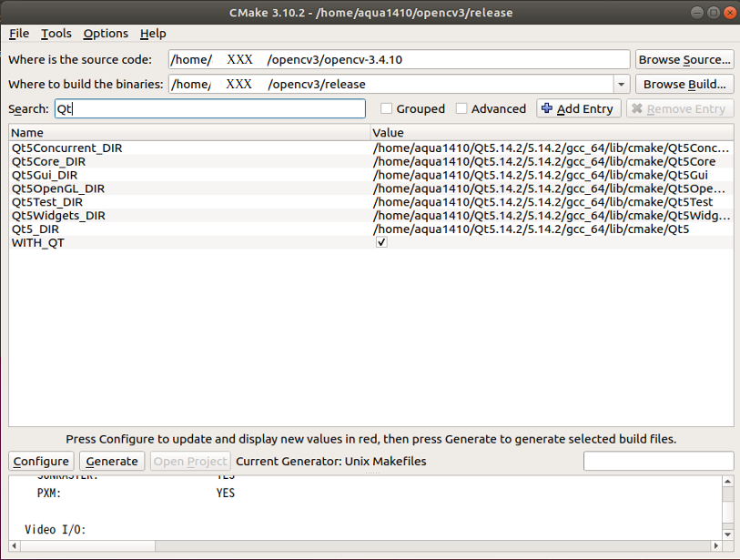Select the WITH_QT entry name
Viewport: 740px width, 560px height.
click(37, 243)
